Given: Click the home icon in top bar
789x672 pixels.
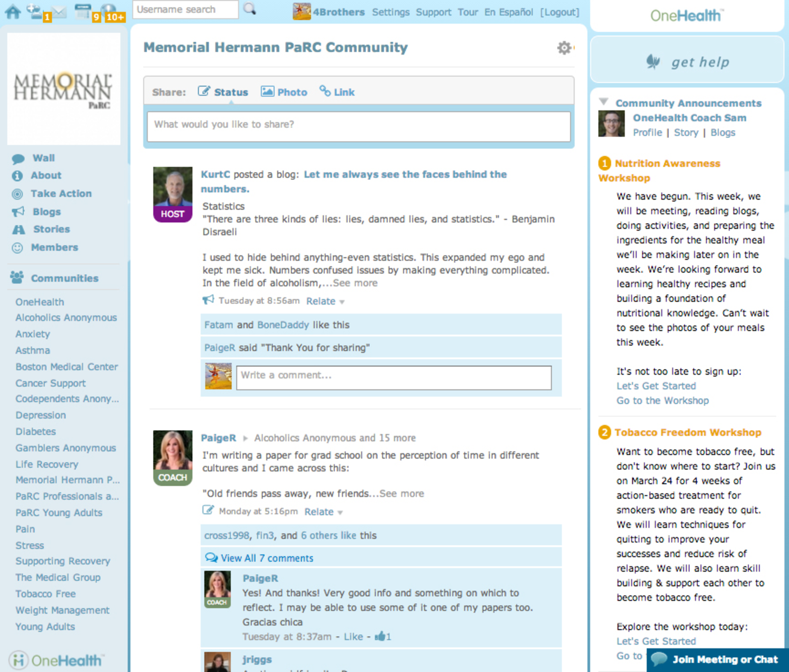Looking at the screenshot, I should [x=13, y=12].
